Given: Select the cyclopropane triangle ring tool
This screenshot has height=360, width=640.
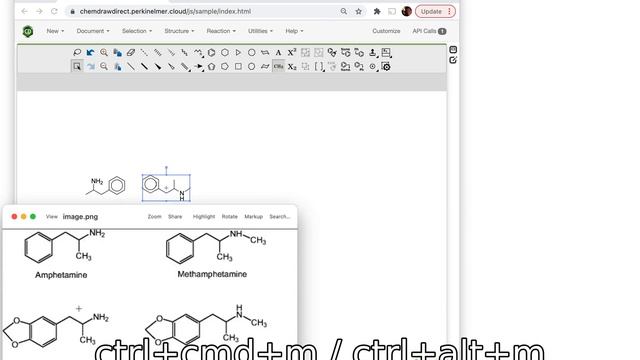Looking at the screenshot, I should 238,52.
